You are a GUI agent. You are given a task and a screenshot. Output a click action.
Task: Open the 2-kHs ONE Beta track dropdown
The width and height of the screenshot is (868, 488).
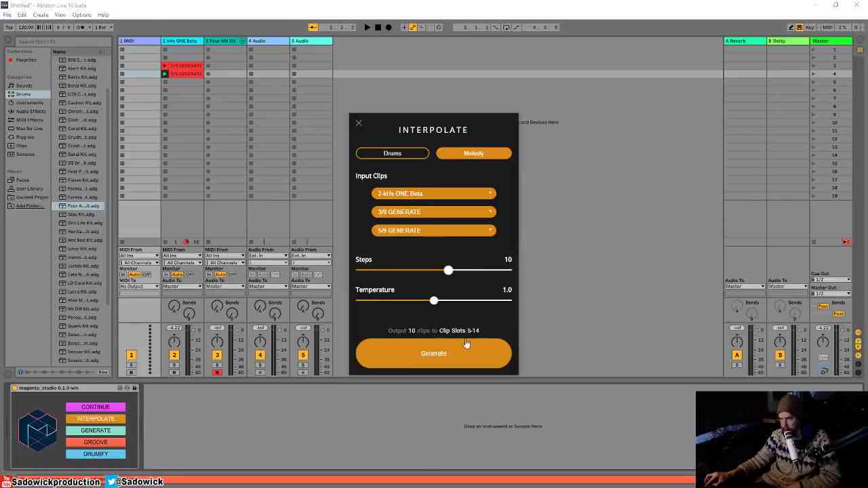[x=433, y=193]
